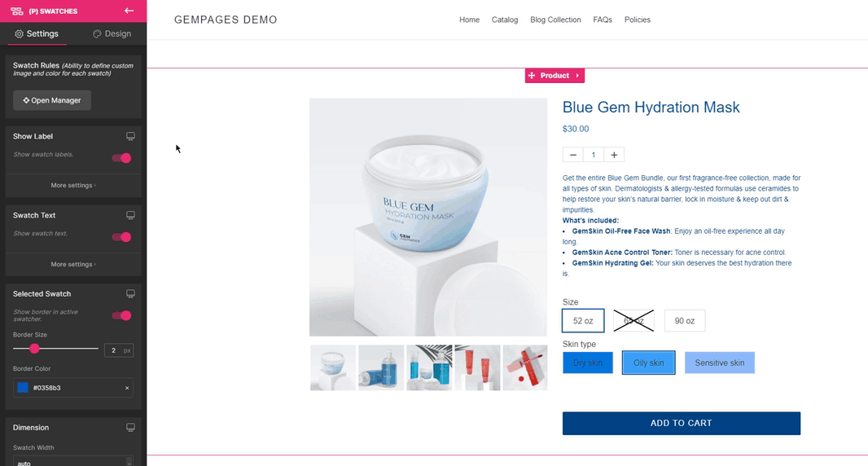Clear the border color with the x icon

tap(127, 388)
